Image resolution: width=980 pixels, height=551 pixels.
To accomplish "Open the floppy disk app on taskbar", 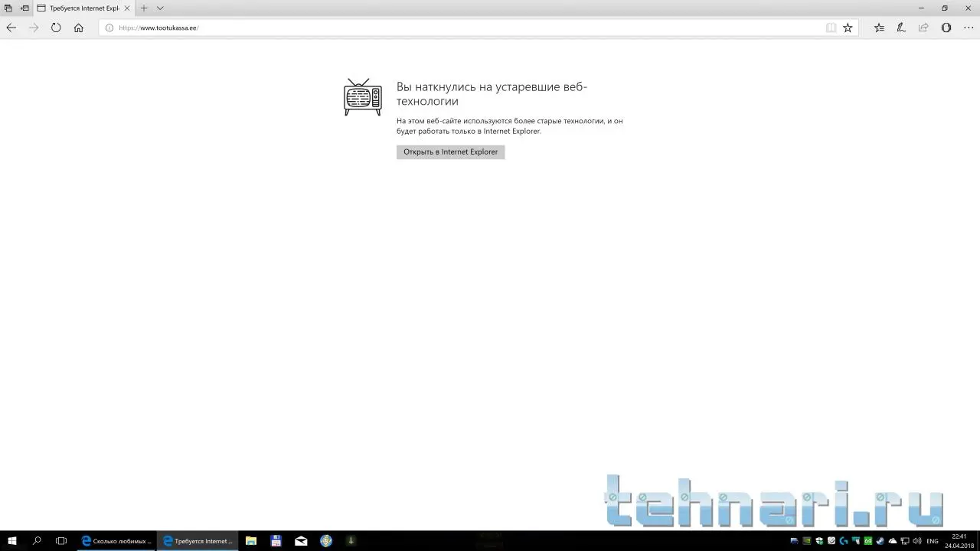I will click(x=276, y=541).
